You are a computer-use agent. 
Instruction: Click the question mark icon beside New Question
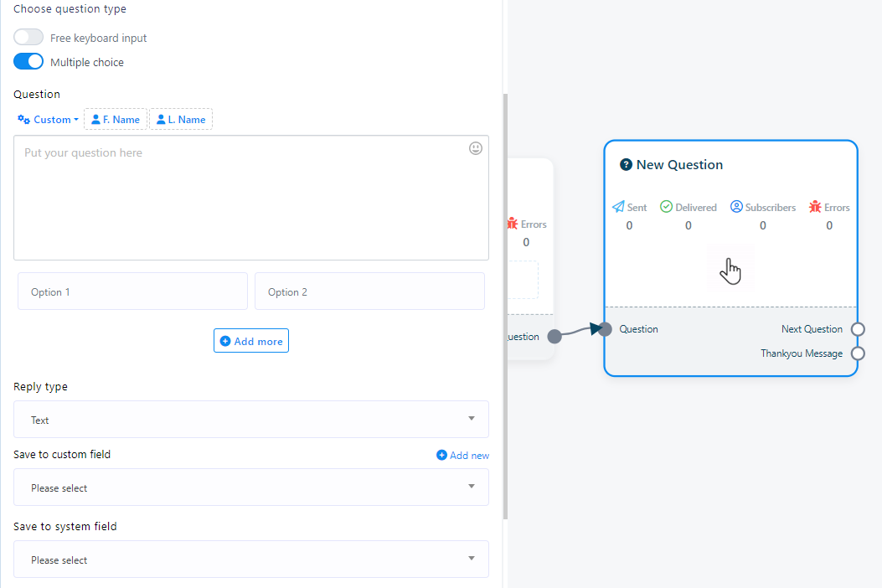tap(626, 165)
